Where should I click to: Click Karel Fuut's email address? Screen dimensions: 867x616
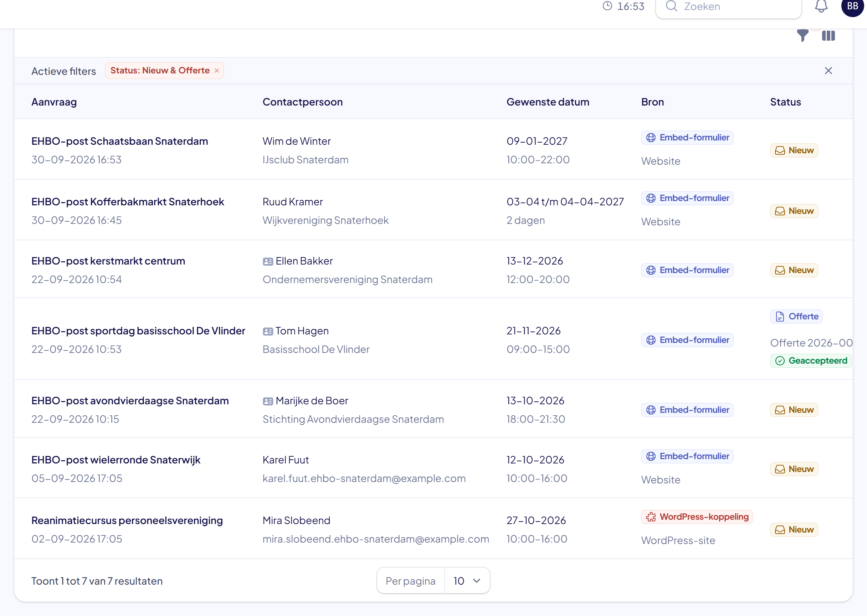(364, 478)
